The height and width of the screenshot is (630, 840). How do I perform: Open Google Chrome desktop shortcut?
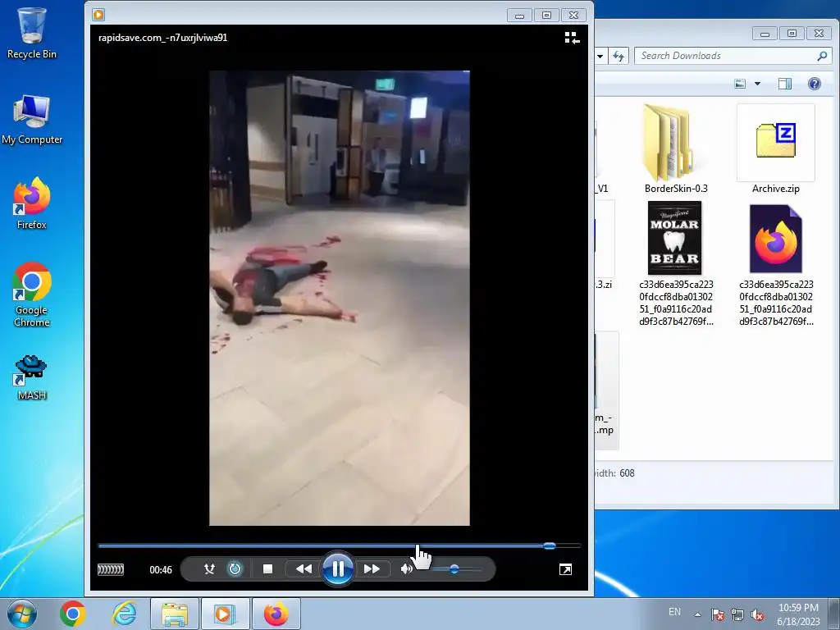(32, 294)
